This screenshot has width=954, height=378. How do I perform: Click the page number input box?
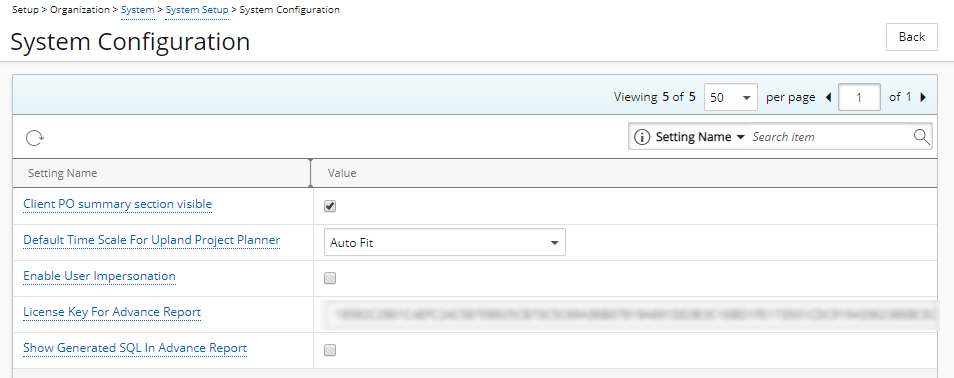point(859,97)
